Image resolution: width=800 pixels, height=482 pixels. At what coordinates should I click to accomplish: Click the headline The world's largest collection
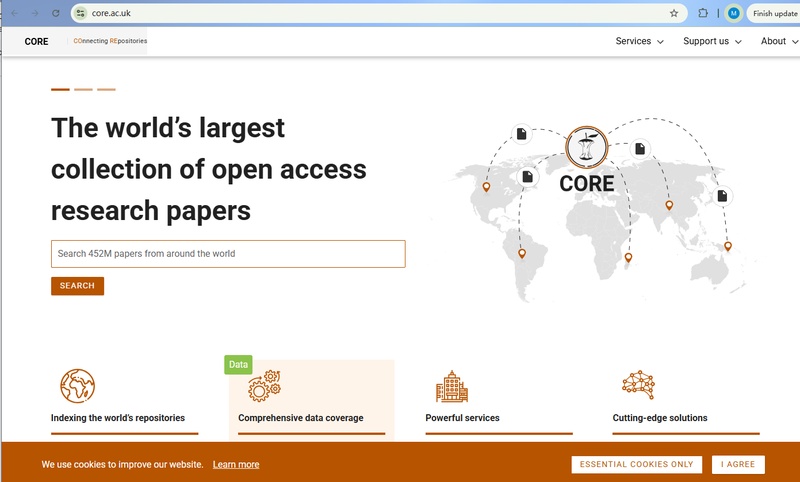(x=209, y=169)
